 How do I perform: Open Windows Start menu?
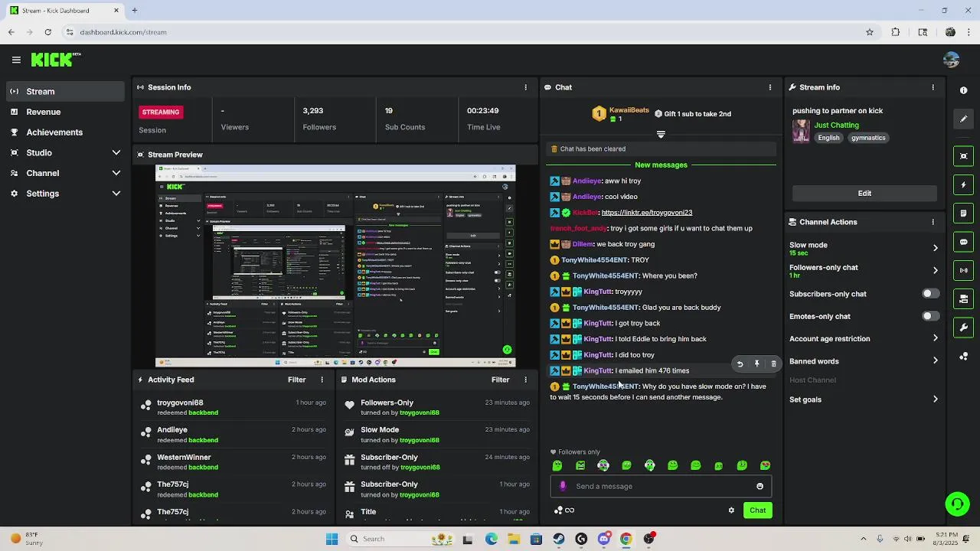tap(332, 539)
